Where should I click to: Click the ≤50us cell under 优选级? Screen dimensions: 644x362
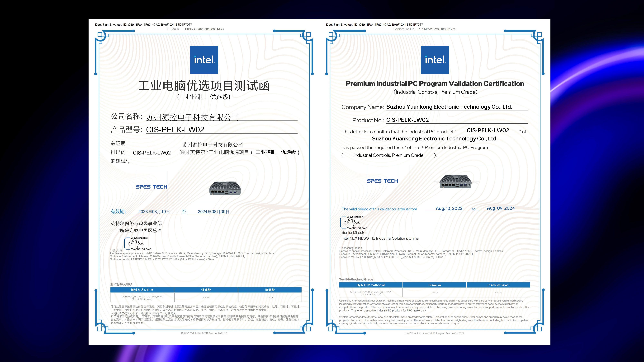[x=206, y=297]
